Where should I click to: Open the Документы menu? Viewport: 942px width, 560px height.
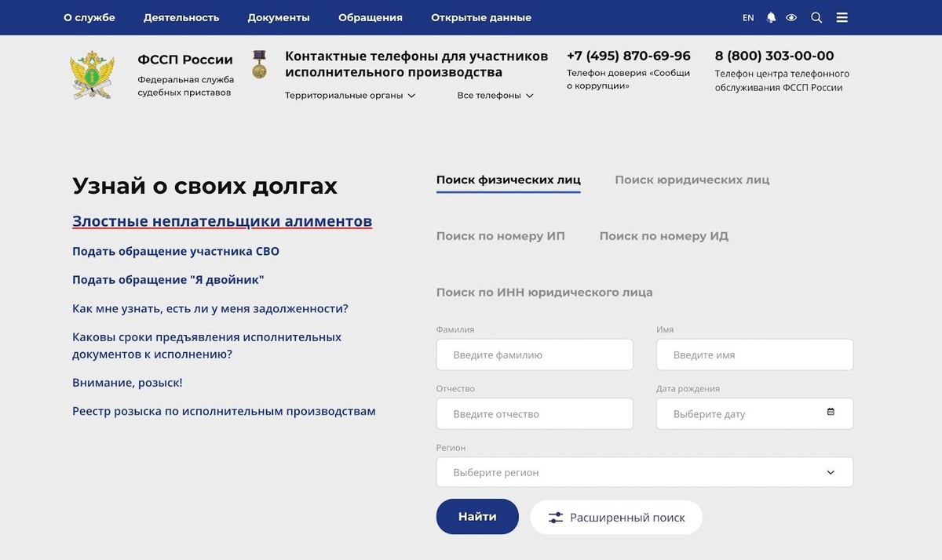click(279, 16)
